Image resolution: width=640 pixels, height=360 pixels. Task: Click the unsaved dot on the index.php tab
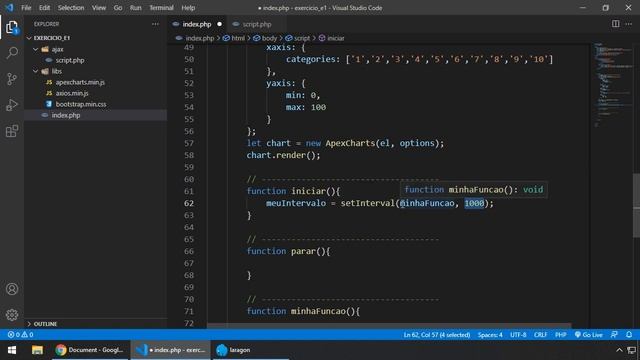pos(219,24)
